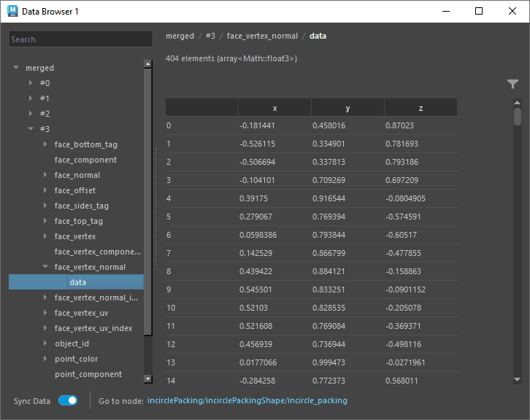Click the z column header
Image resolution: width=530 pixels, height=420 pixels.
[x=420, y=108]
